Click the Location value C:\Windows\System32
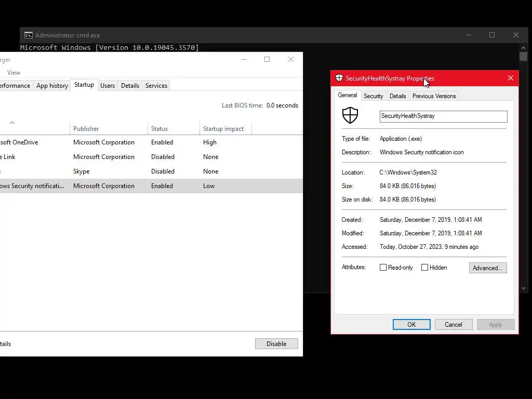 click(x=408, y=172)
